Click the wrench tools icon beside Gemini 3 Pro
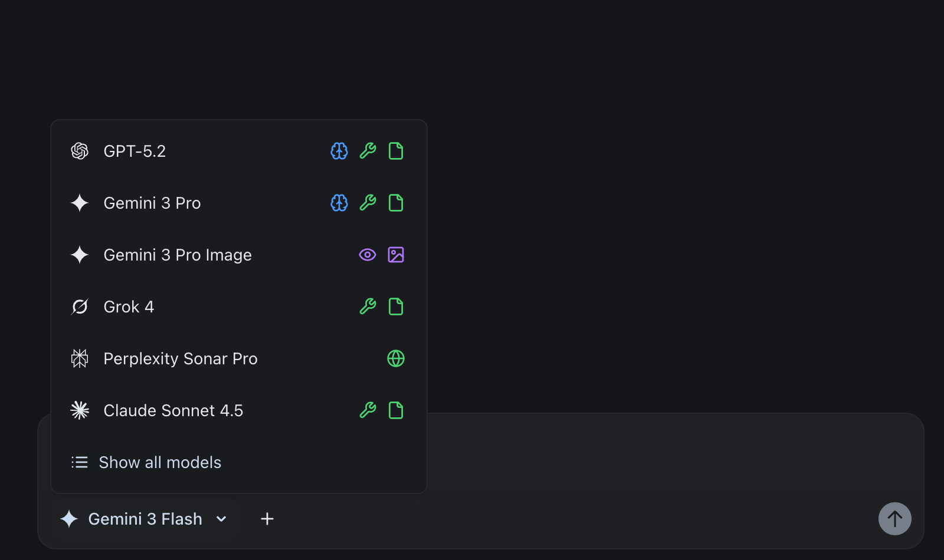The image size is (944, 560). (x=368, y=203)
